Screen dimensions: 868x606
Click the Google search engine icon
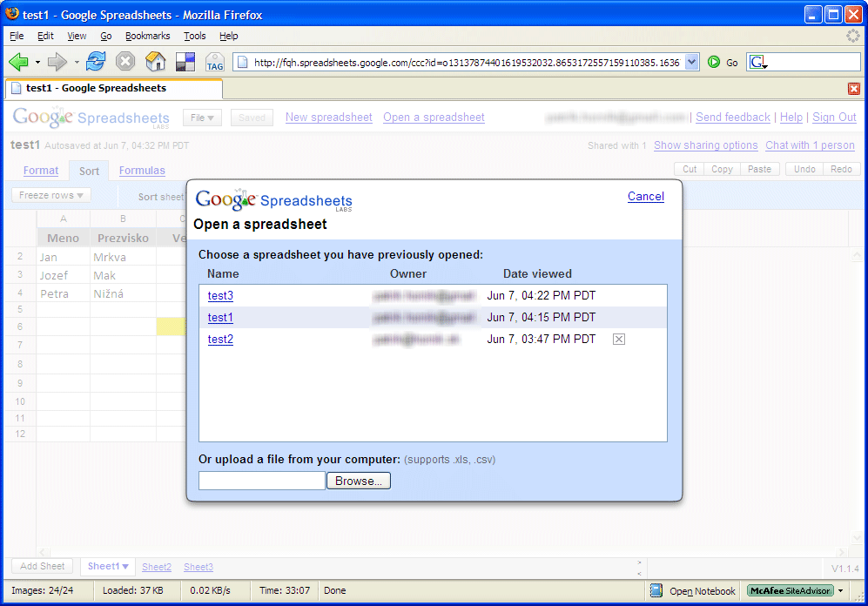(757, 62)
